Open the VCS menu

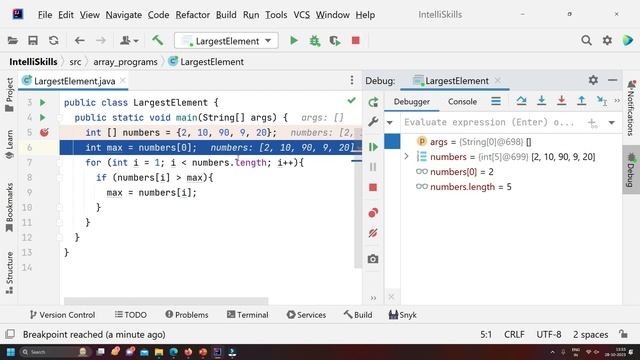pyautogui.click(x=302, y=15)
